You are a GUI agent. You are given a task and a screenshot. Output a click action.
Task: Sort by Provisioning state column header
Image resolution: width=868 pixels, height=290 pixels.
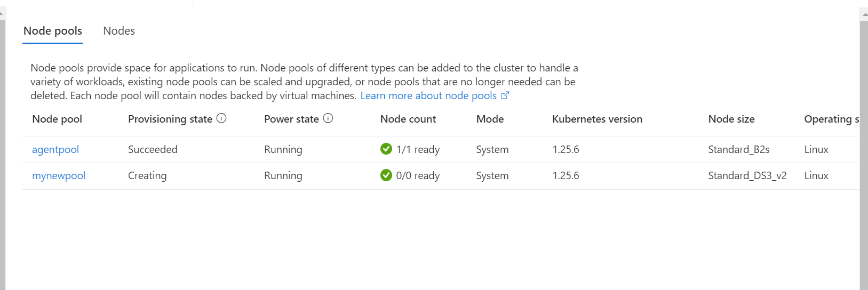(x=170, y=119)
